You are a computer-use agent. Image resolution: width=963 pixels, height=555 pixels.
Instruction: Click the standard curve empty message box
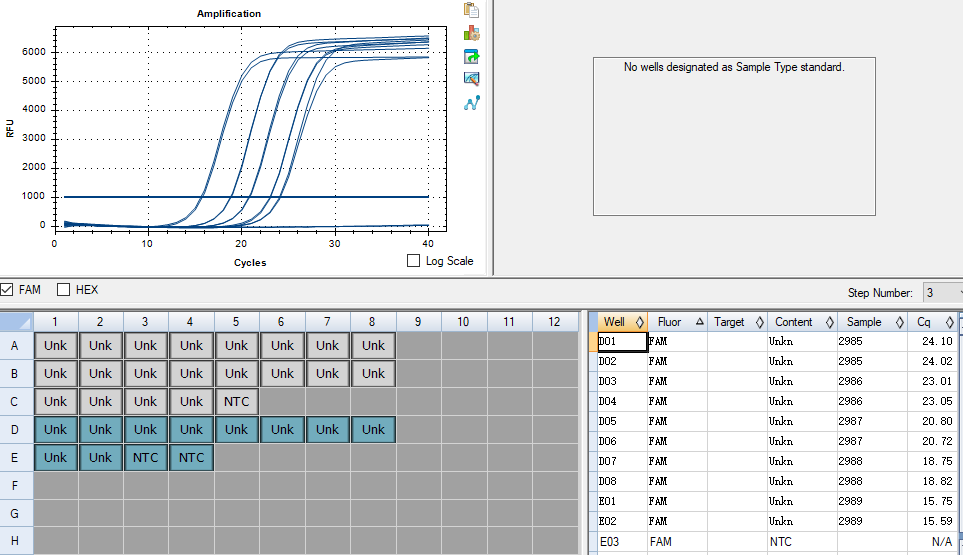[734, 136]
